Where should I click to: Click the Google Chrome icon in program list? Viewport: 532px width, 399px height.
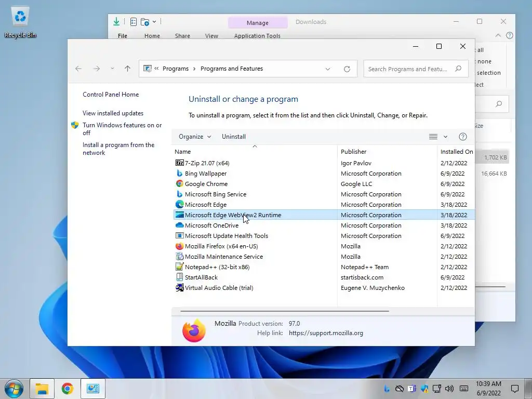point(179,183)
